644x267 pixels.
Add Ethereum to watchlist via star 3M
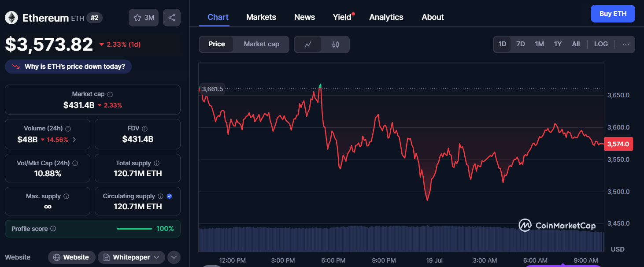[x=144, y=18]
